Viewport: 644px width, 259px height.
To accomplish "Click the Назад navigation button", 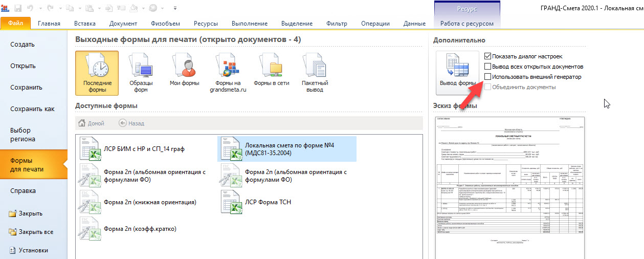I will pyautogui.click(x=131, y=123).
